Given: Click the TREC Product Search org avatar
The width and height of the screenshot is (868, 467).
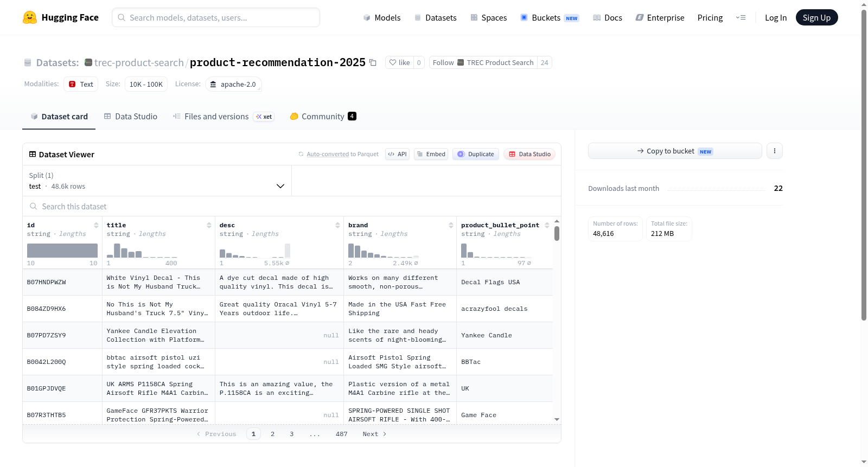Looking at the screenshot, I should 461,62.
